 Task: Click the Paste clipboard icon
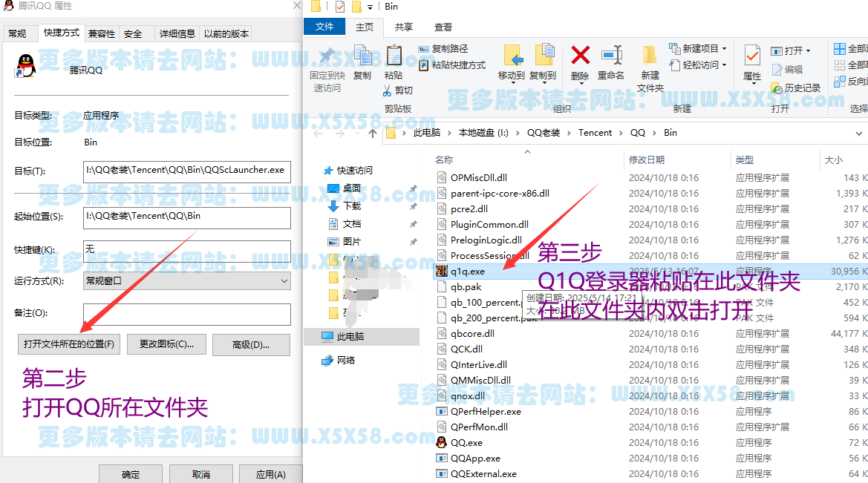(394, 56)
